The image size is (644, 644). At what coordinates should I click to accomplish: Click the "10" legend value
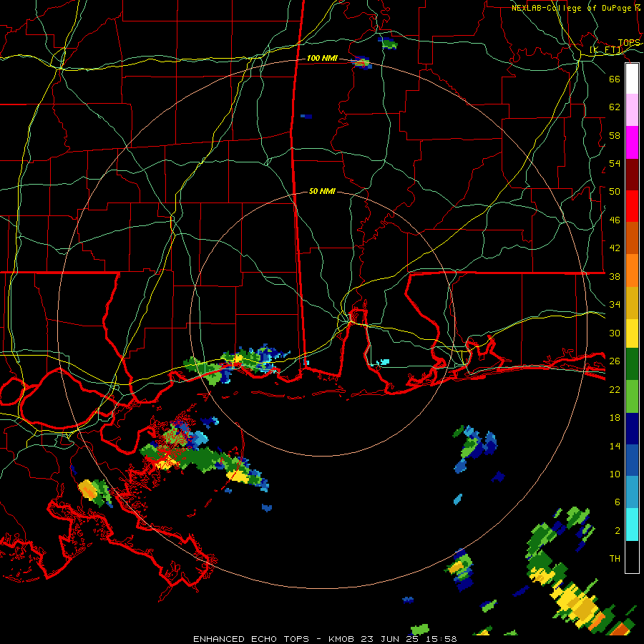click(615, 474)
